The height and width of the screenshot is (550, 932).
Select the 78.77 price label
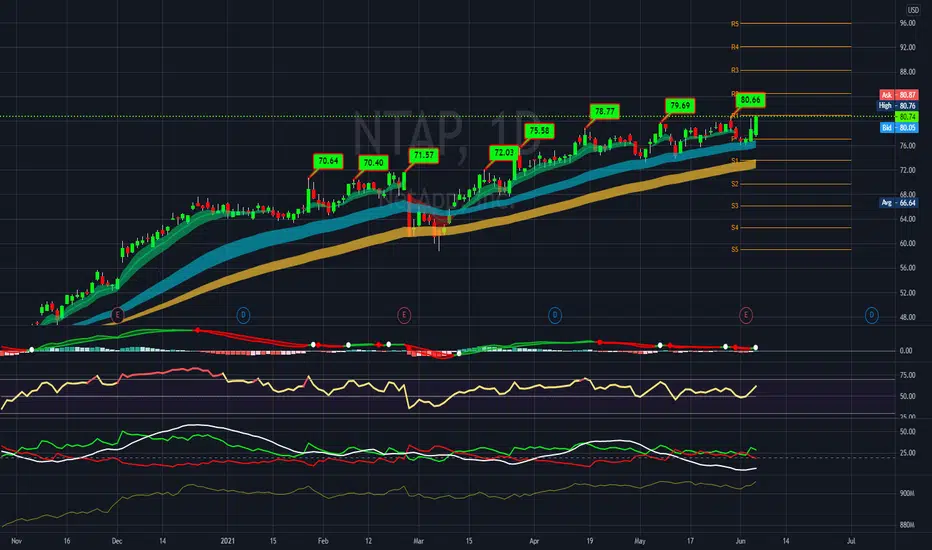click(605, 111)
